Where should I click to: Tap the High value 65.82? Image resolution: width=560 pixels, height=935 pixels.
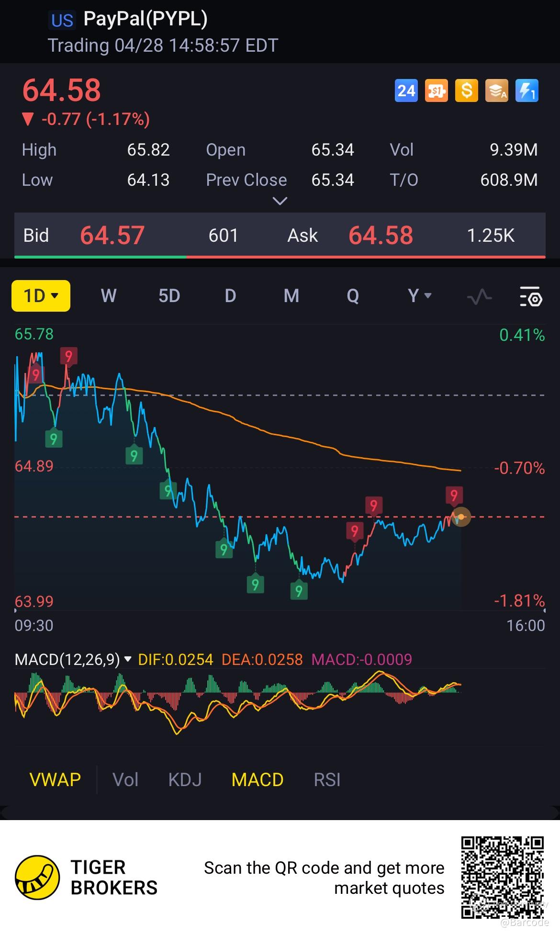coord(148,150)
